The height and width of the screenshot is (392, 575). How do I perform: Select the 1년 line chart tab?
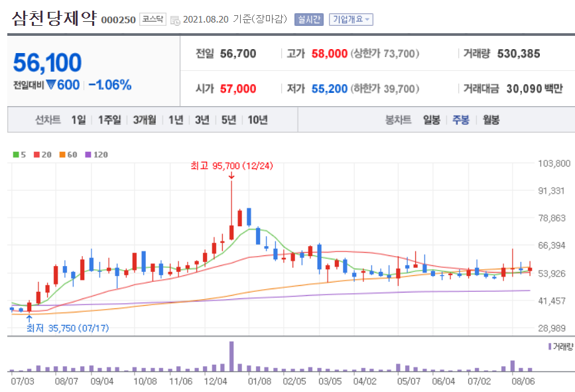(x=176, y=119)
